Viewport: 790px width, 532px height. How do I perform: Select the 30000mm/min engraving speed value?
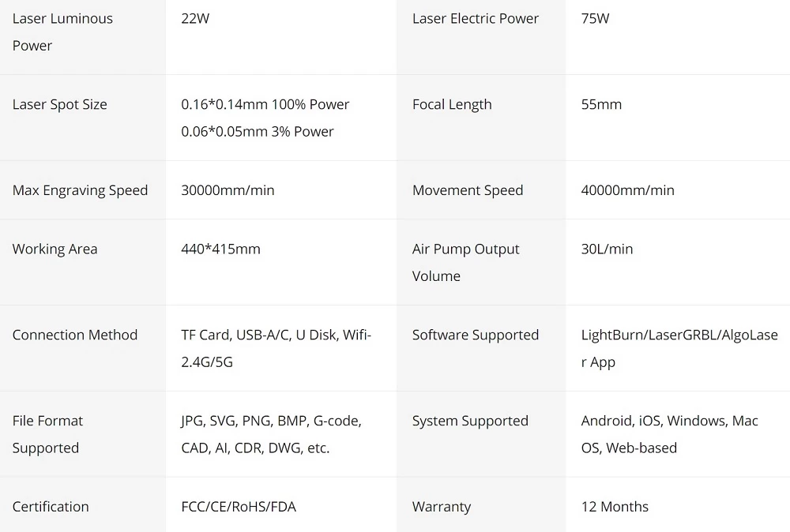228,190
